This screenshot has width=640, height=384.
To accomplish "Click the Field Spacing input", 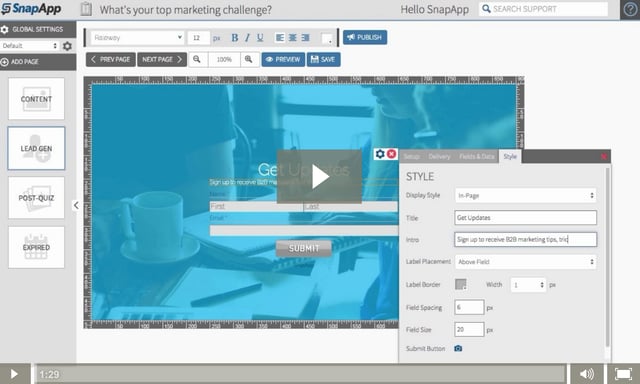I will pyautogui.click(x=469, y=307).
